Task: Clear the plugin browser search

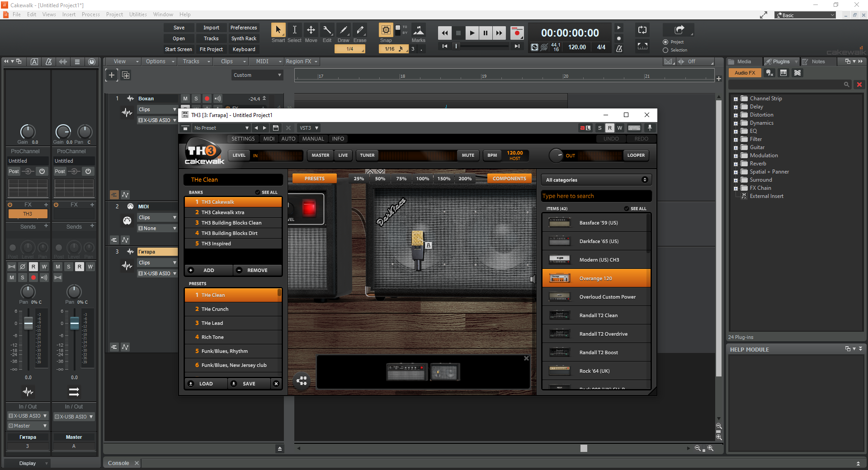Action: point(859,85)
